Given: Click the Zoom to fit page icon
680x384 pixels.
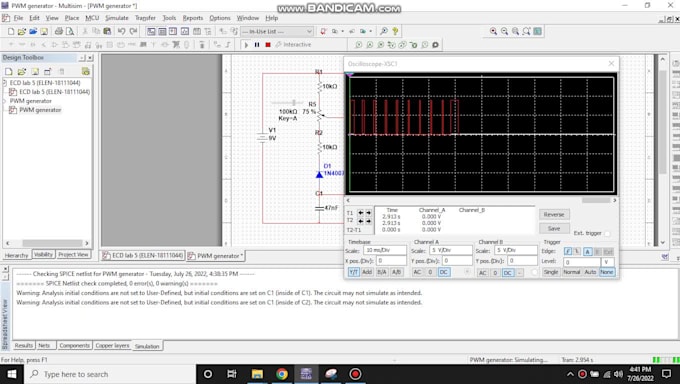Looking at the screenshot, I should [526, 31].
